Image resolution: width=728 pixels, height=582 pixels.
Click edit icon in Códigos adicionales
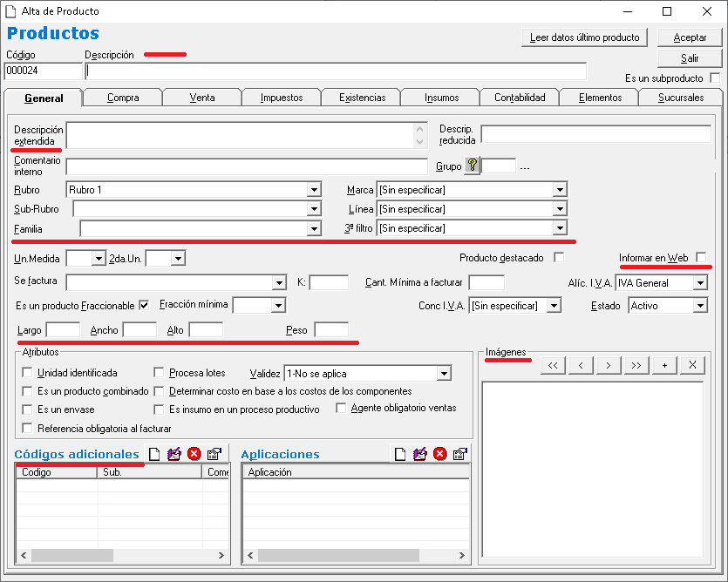point(174,454)
